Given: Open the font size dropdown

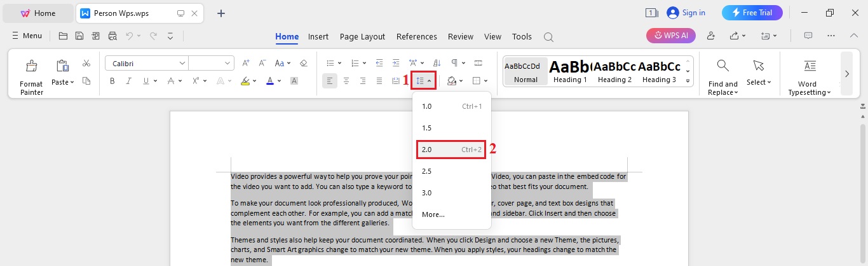Looking at the screenshot, I should tap(228, 63).
